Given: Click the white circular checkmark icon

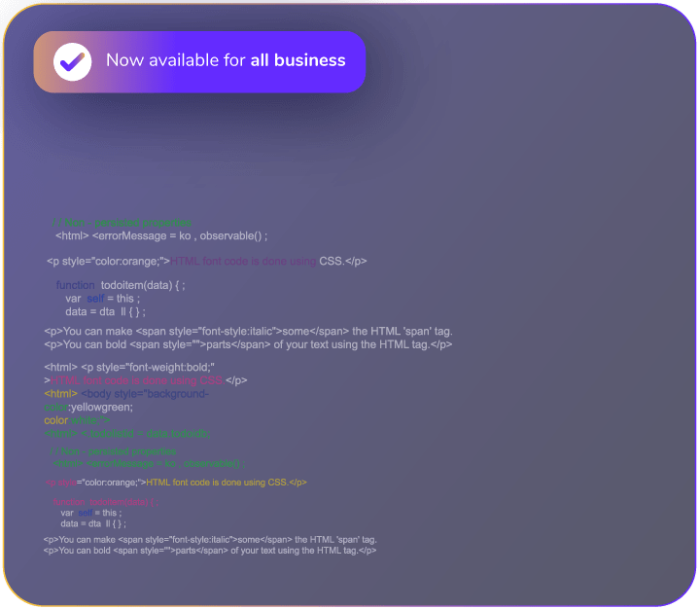Looking at the screenshot, I should (70, 61).
